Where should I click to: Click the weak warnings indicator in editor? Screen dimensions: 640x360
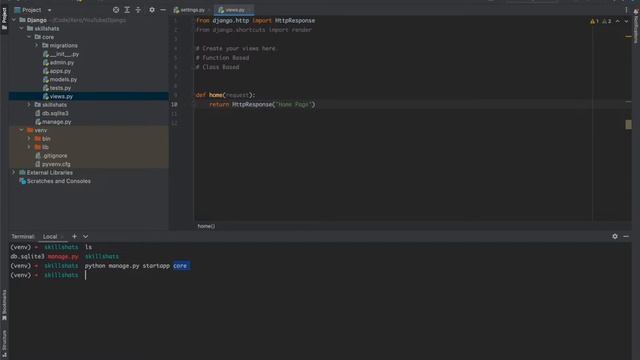[x=607, y=21]
